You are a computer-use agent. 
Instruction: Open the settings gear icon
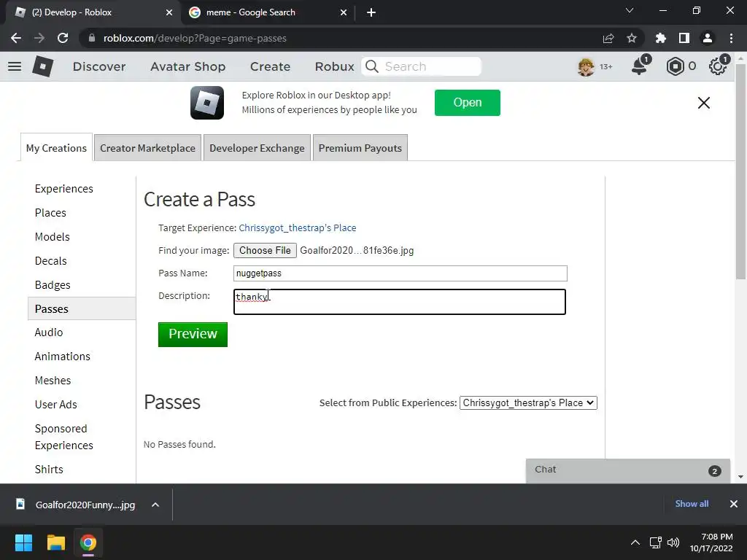pyautogui.click(x=718, y=66)
